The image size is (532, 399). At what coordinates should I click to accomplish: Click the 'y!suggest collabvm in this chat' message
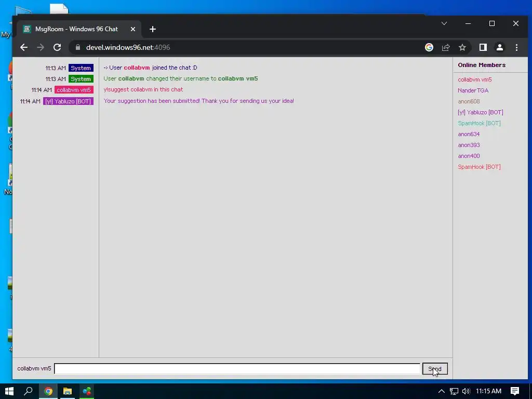point(143,89)
